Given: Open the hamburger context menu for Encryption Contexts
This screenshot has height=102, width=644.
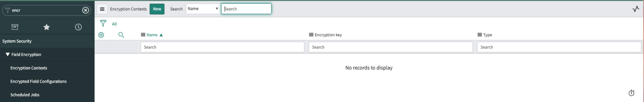Looking at the screenshot, I should 102,9.
